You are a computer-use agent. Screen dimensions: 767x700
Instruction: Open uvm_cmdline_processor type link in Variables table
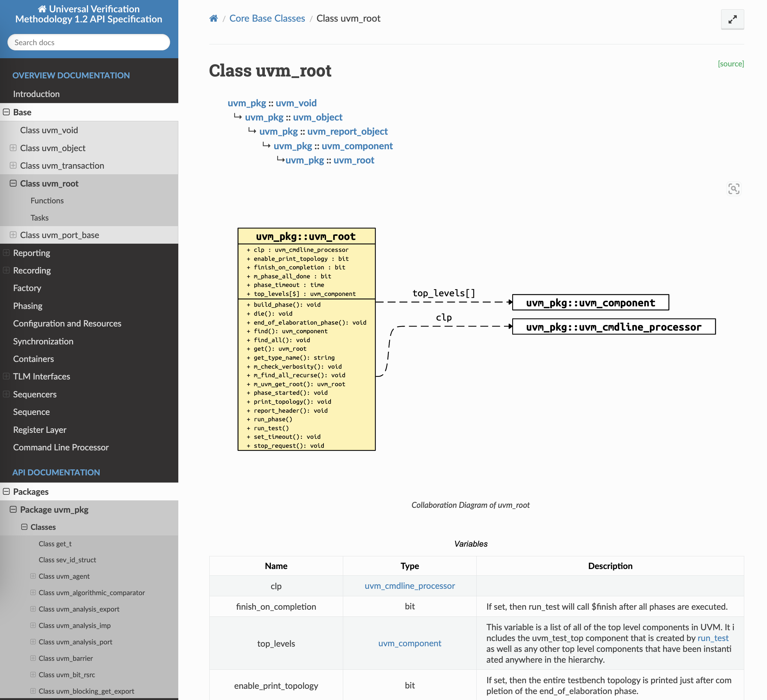(409, 585)
